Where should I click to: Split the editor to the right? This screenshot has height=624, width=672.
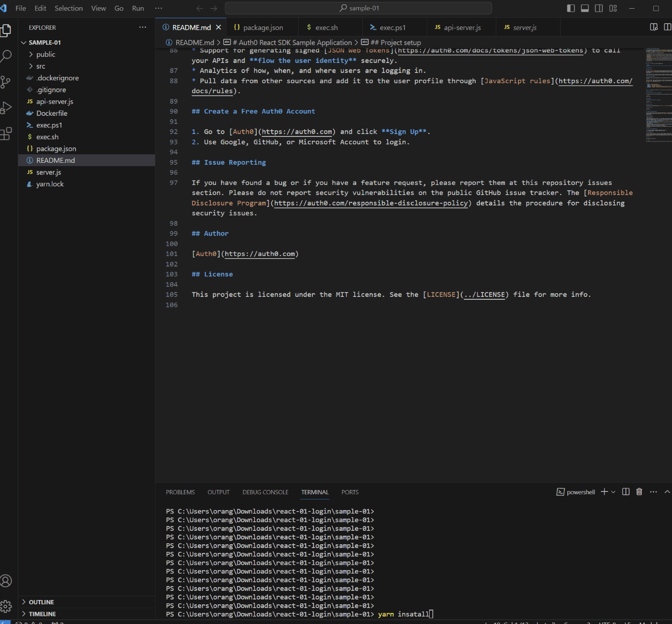pos(667,27)
